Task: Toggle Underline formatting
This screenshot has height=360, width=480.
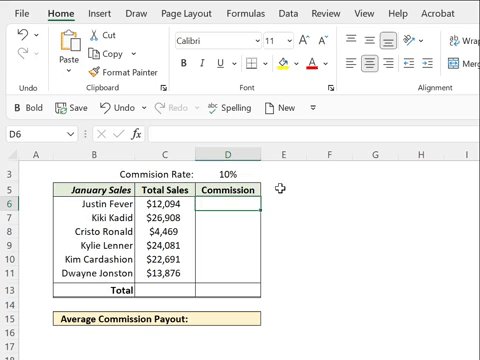Action: [x=220, y=63]
